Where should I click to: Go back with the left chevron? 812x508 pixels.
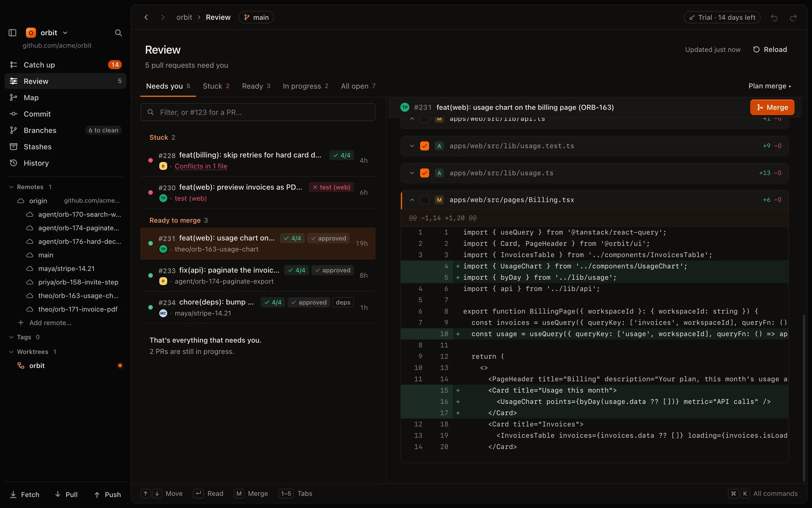[146, 17]
